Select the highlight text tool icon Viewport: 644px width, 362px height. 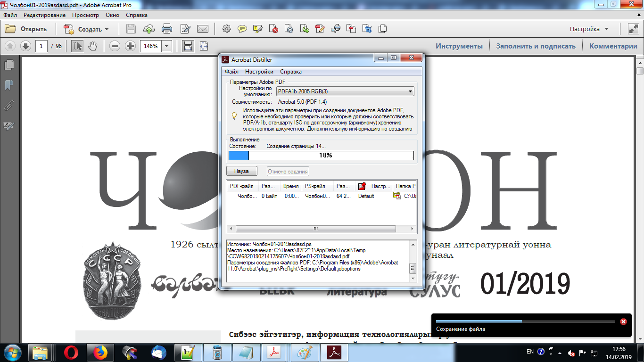(x=258, y=29)
